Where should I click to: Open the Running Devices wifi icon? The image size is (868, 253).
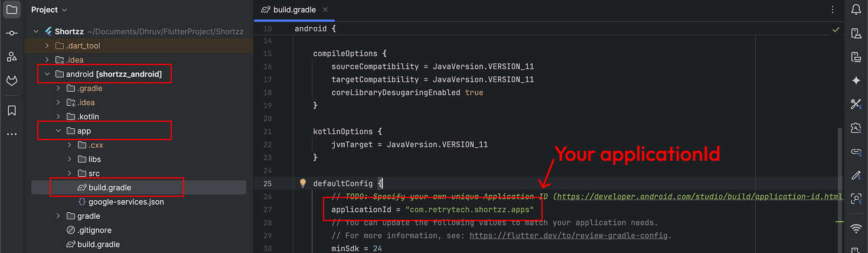(x=856, y=228)
